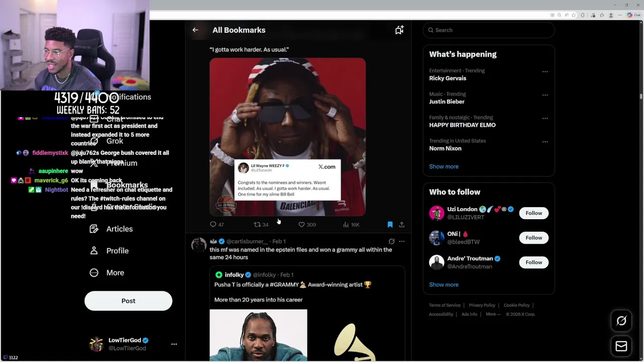
Task: Open the Lil Wayne post image
Action: pyautogui.click(x=288, y=137)
